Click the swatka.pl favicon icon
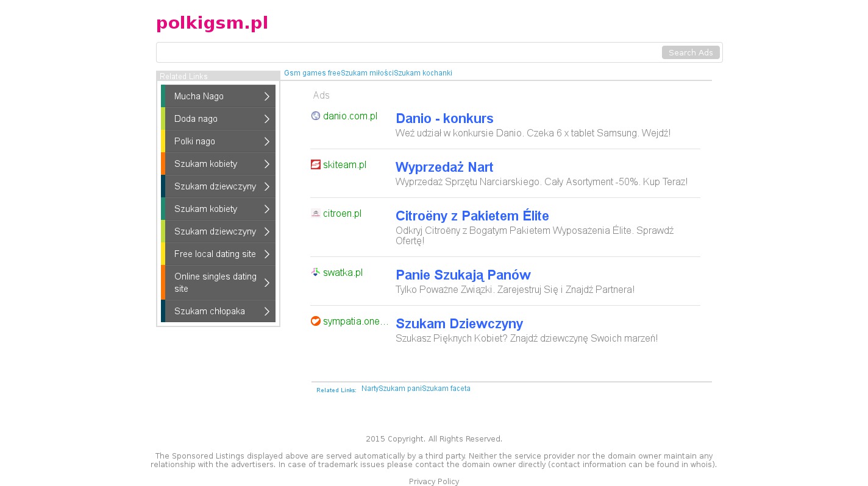The image size is (868, 486). tap(316, 272)
